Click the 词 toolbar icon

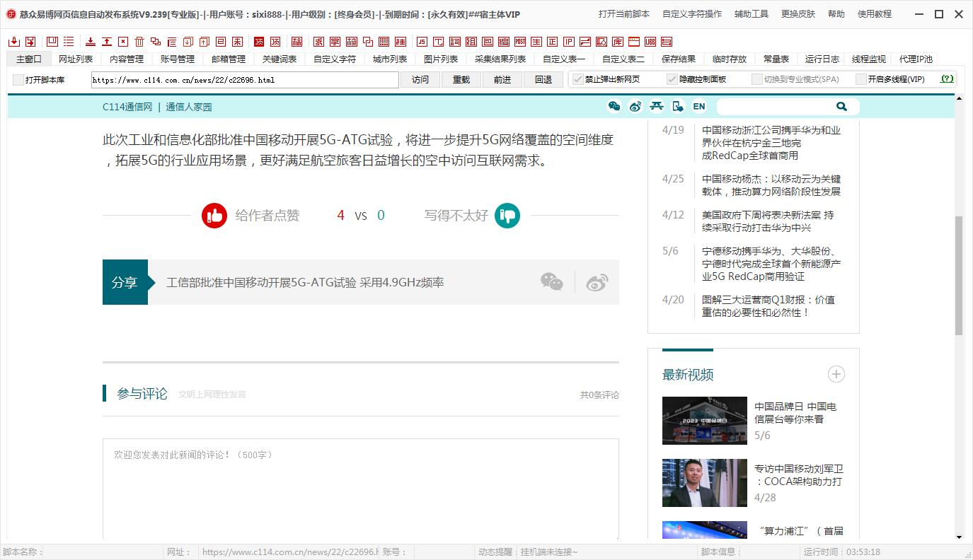[x=455, y=42]
